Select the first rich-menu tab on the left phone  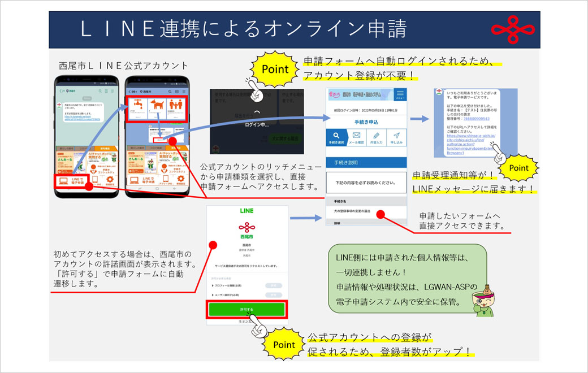[65, 149]
